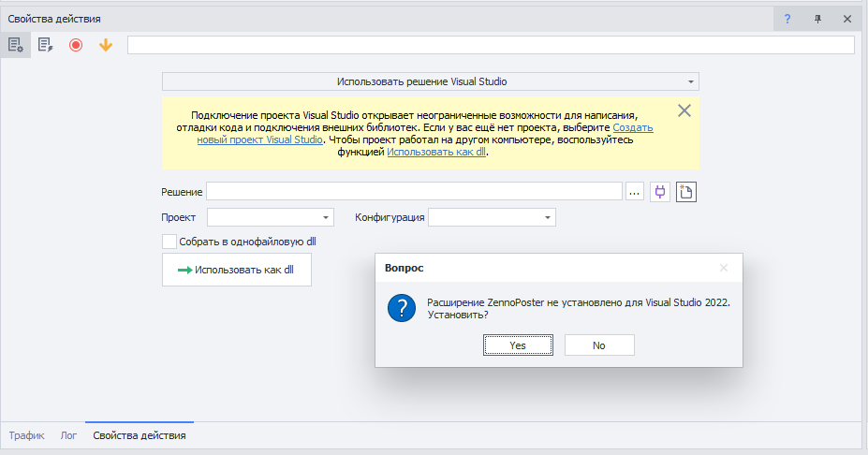Click the help question mark icon
The width and height of the screenshot is (868, 455).
point(787,19)
